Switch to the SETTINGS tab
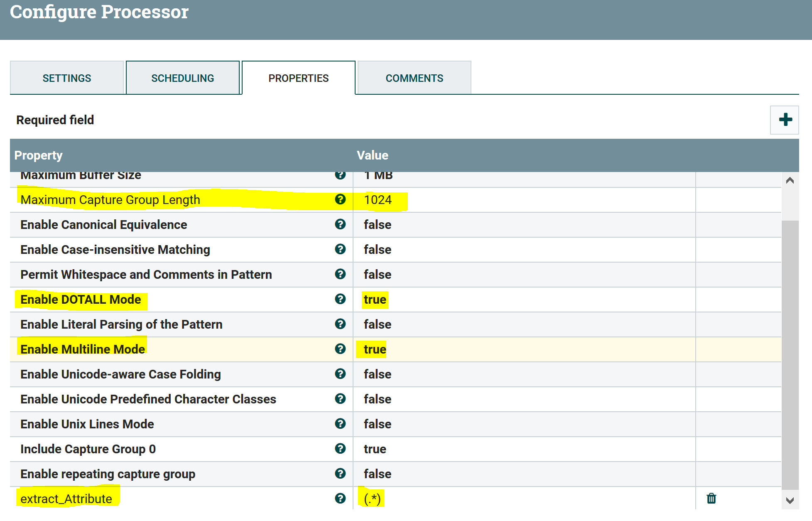This screenshot has width=812, height=521. click(66, 78)
